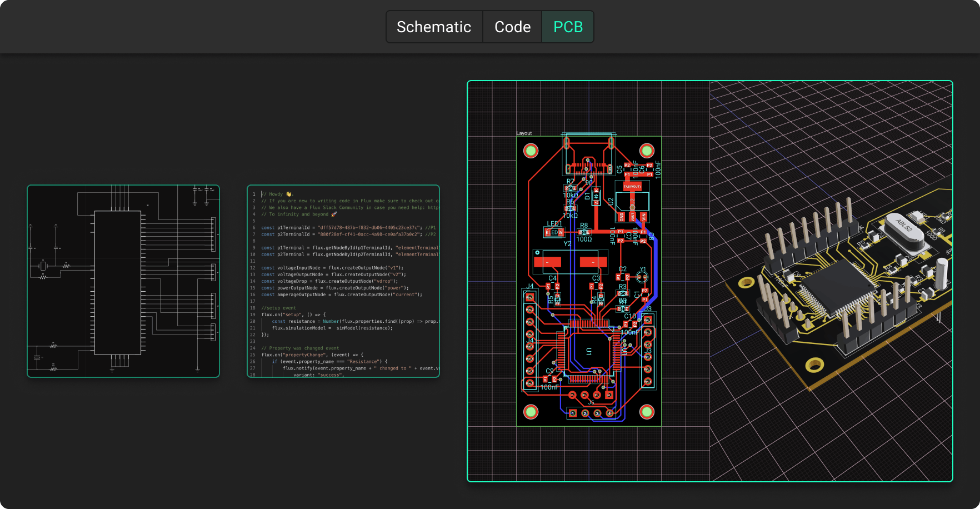This screenshot has height=509, width=980.
Task: Select the J4 header on the PCB layout
Action: click(x=530, y=340)
